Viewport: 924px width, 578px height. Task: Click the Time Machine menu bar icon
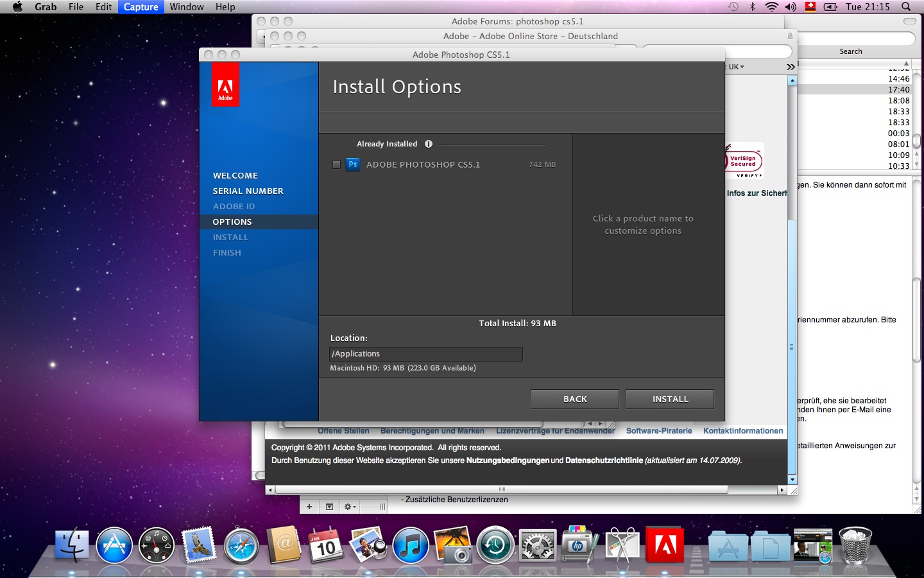733,7
